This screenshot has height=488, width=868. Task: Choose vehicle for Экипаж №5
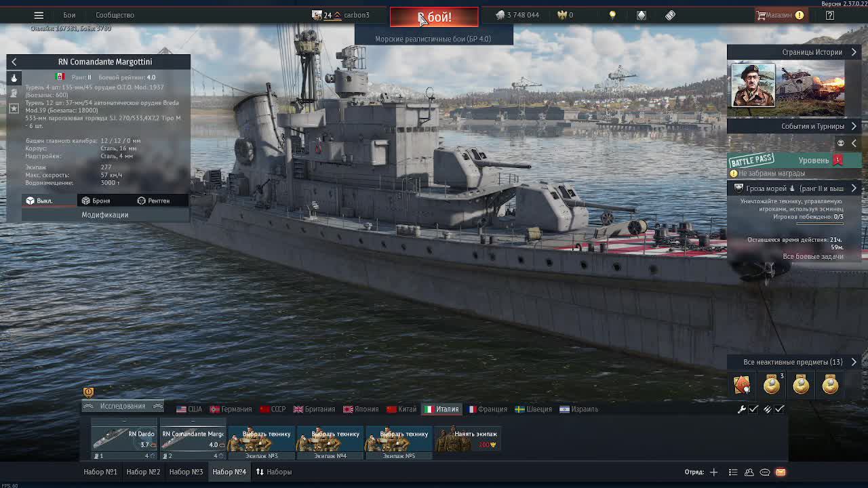pos(399,444)
